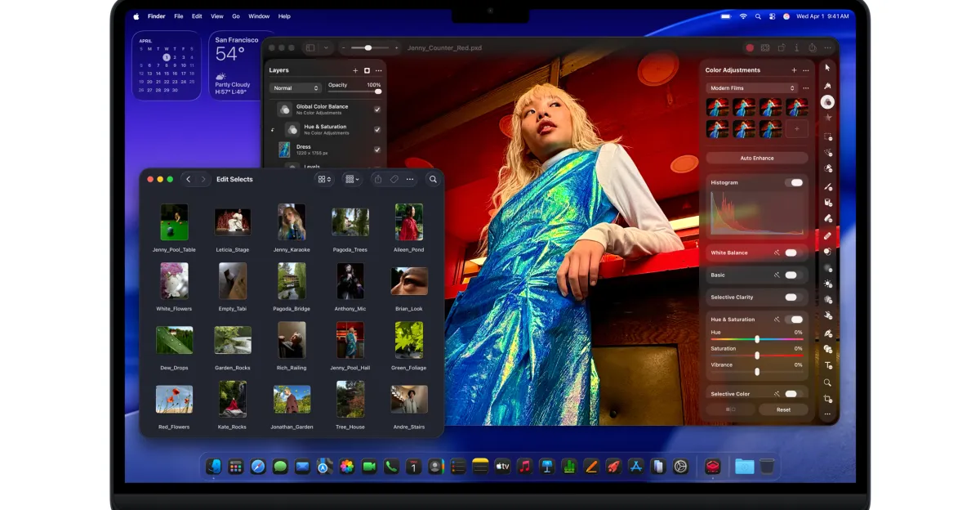The height and width of the screenshot is (510, 980).
Task: Click the share icon in Finder toolbar
Action: [x=377, y=180]
